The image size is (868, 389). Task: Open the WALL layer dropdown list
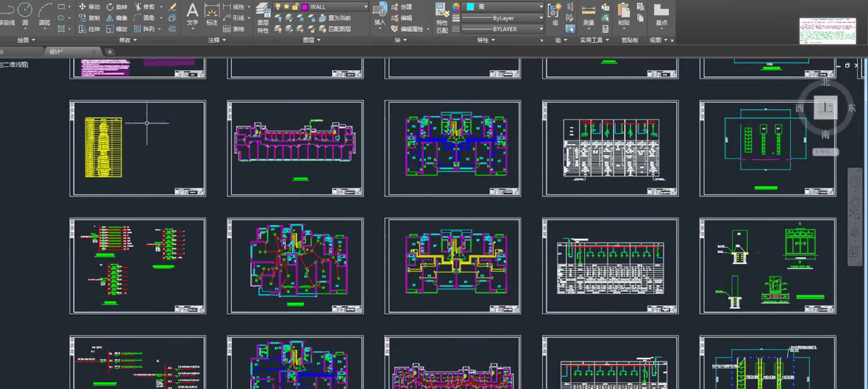(366, 7)
